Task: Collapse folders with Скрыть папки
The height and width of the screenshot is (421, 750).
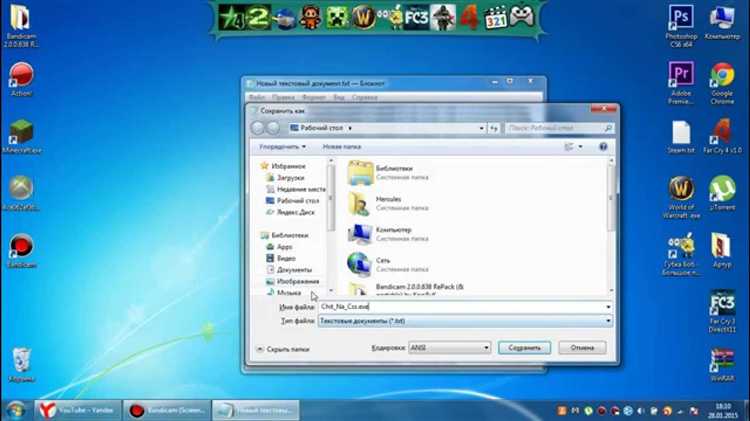Action: pos(283,349)
